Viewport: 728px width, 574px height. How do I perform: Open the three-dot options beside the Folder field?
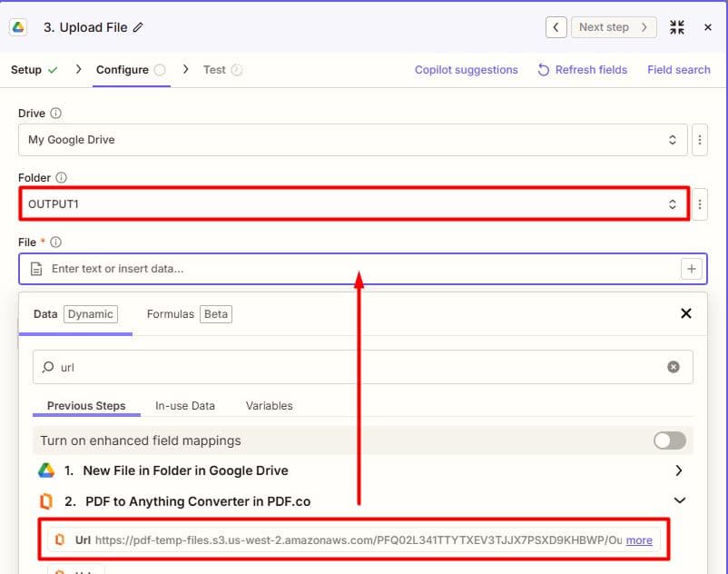(700, 203)
